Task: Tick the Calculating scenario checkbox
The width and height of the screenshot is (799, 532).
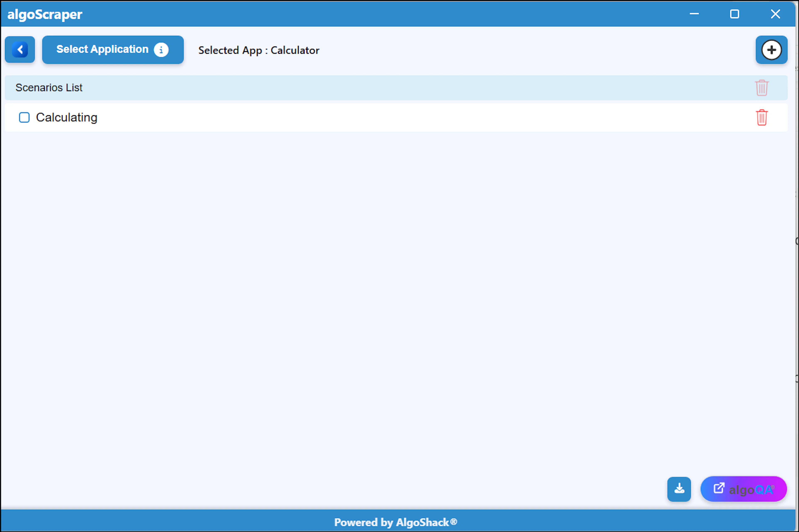Action: 24,117
